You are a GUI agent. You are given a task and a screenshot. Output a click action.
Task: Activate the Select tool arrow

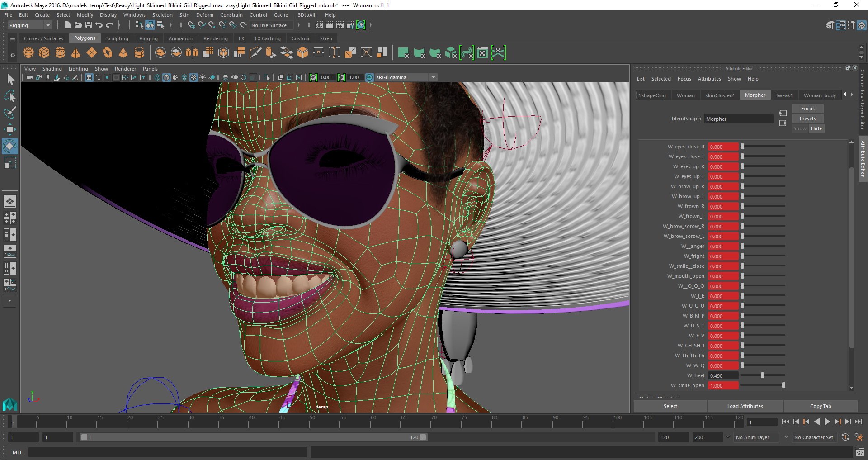(10, 80)
